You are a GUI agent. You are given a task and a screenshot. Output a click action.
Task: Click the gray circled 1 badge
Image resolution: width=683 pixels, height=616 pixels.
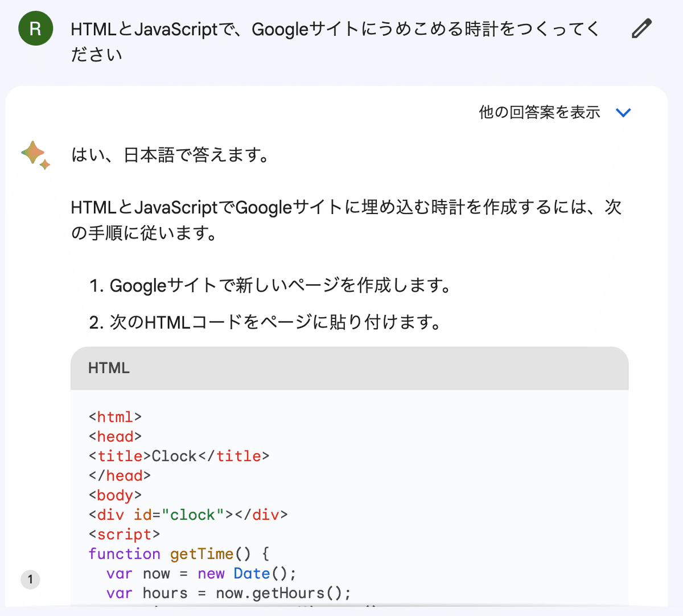[30, 580]
